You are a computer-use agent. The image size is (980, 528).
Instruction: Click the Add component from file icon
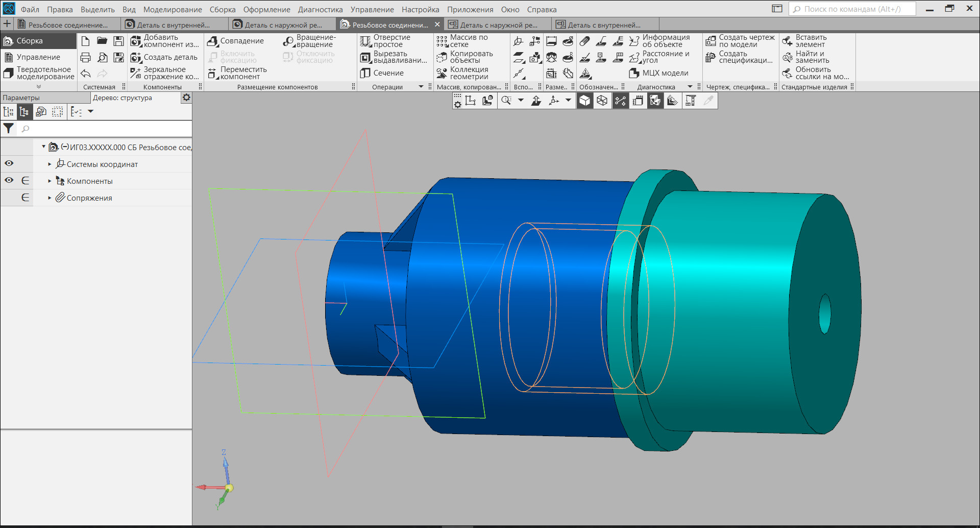(135, 41)
